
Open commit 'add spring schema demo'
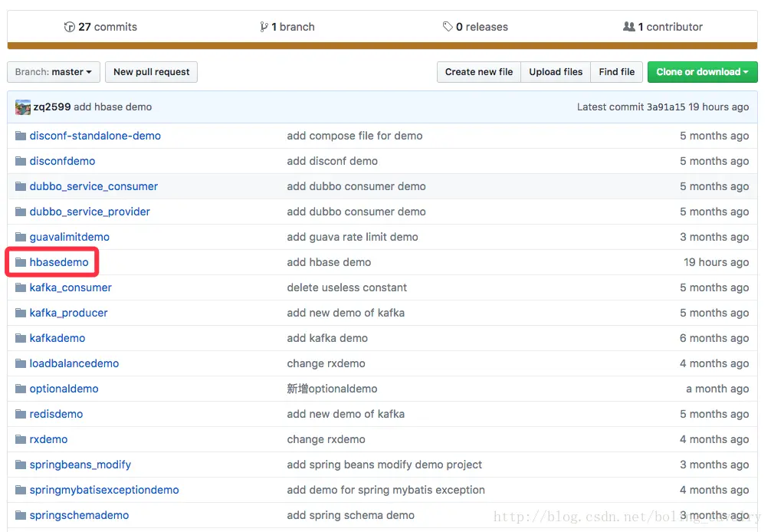(350, 515)
